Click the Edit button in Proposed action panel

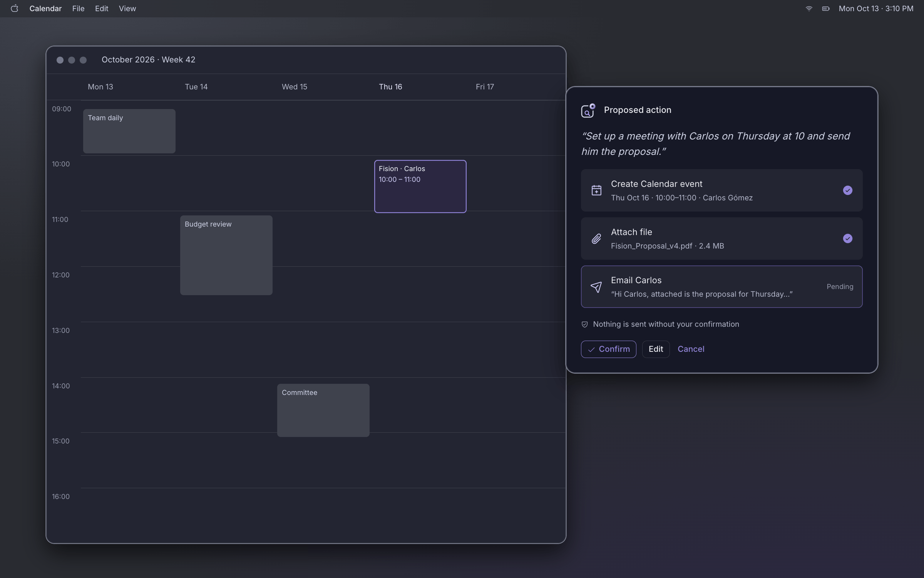pos(656,349)
